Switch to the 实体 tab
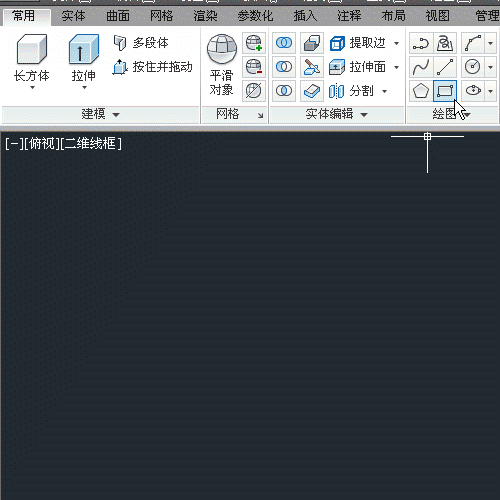500x500 pixels. tap(73, 16)
